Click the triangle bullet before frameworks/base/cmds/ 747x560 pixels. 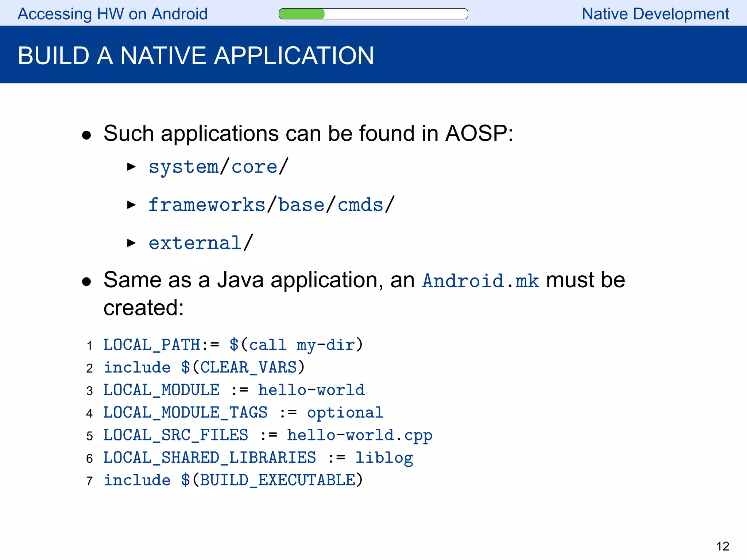pyautogui.click(x=131, y=205)
